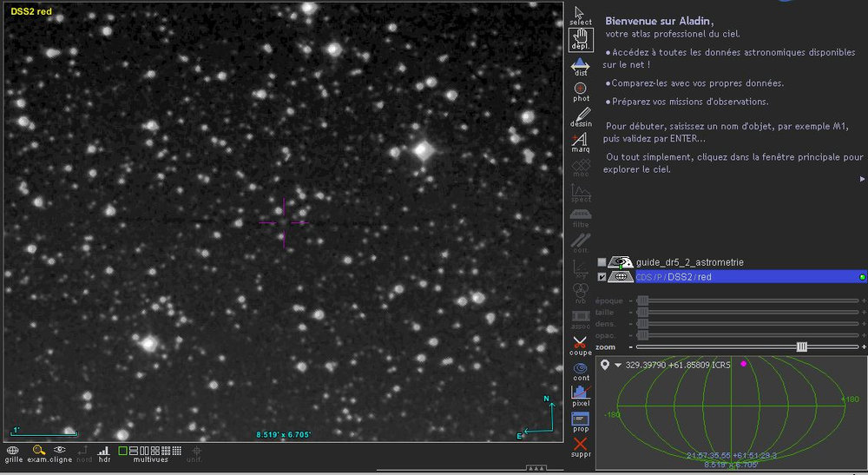Screen dimensions: 868x475
Task: Select the two side-by-side views layout
Action: click(144, 451)
